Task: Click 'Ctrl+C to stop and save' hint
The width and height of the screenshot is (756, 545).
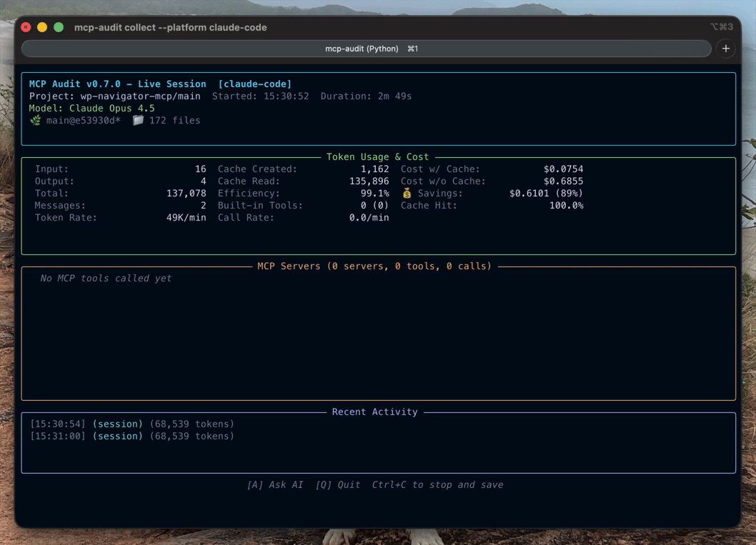Action: 437,485
